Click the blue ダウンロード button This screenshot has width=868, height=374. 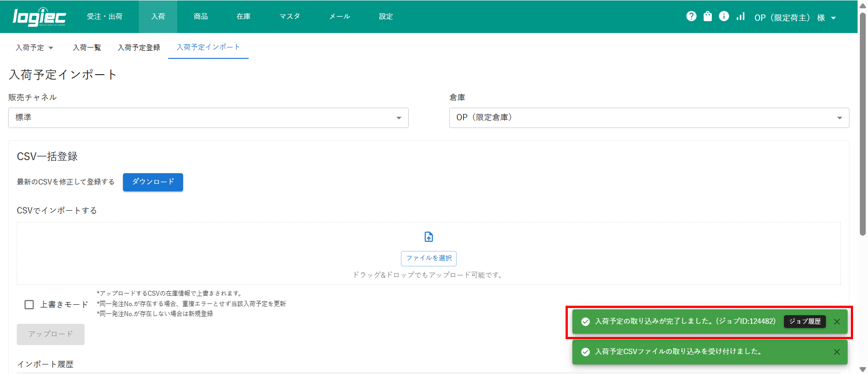point(153,182)
